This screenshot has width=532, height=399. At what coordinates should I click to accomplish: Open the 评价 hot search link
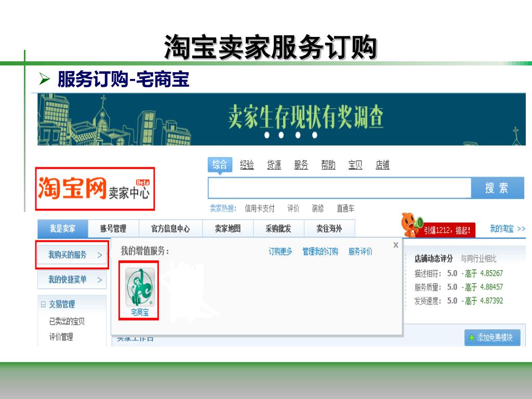point(293,208)
